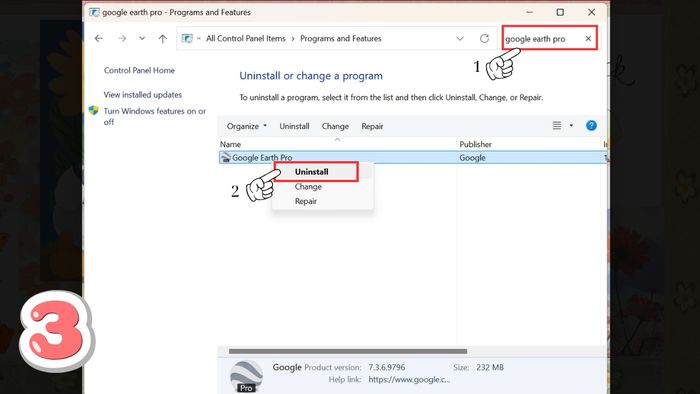Close the Programs and Features window
700x394 pixels.
pyautogui.click(x=592, y=12)
